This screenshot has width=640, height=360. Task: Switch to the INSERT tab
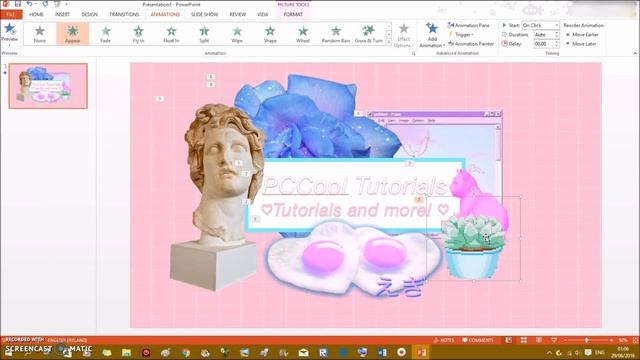click(x=62, y=14)
